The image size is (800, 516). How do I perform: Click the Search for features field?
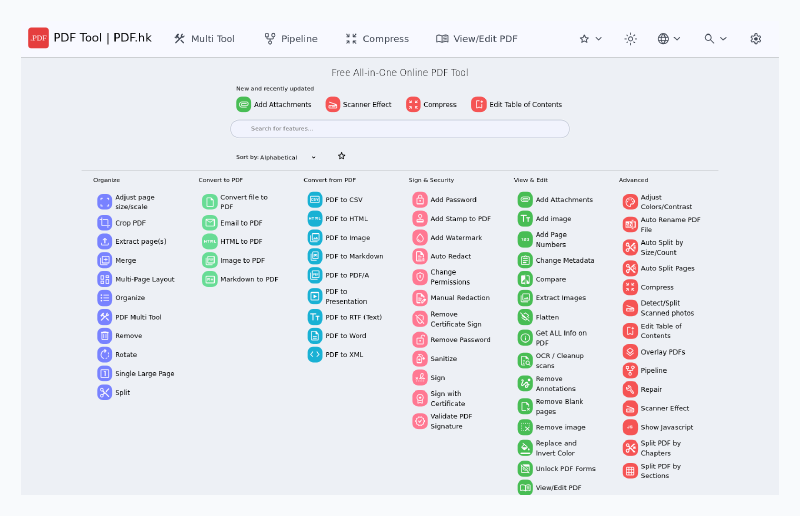pyautogui.click(x=399, y=129)
